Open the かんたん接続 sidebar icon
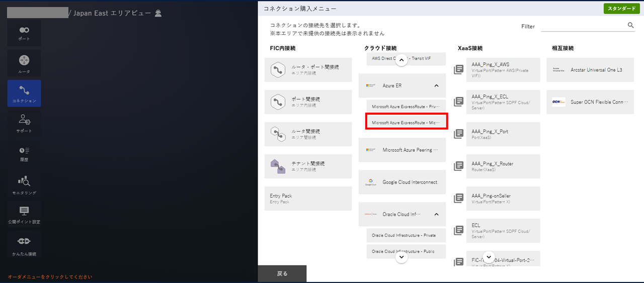Image resolution: width=644 pixels, height=283 pixels. point(24,245)
